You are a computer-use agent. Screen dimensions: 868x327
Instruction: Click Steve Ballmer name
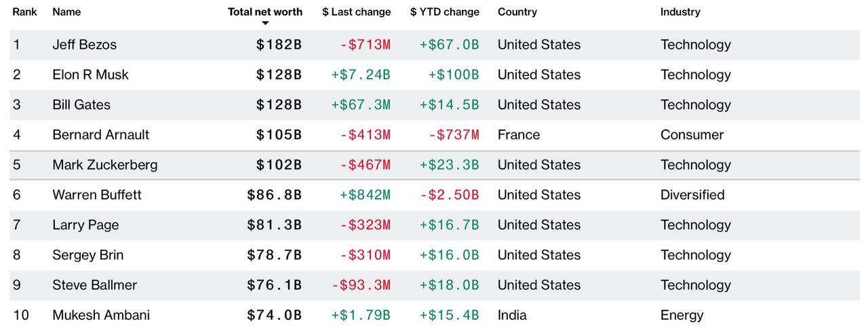94,285
